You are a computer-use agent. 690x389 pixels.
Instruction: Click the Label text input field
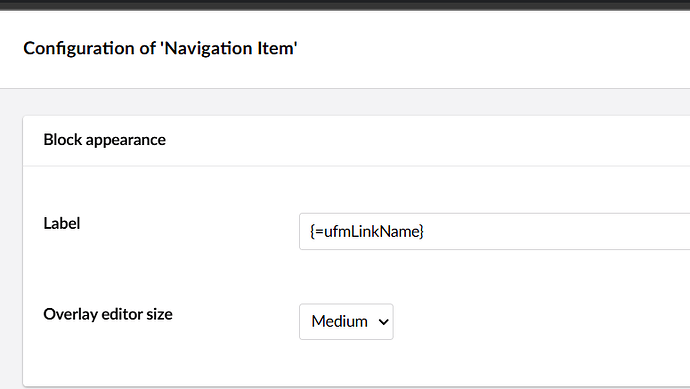tap(495, 231)
